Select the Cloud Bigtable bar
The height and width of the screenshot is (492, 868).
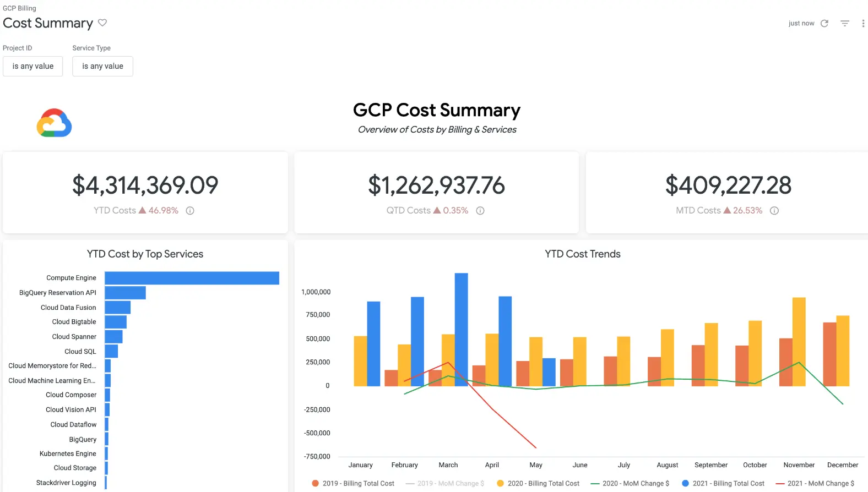116,322
